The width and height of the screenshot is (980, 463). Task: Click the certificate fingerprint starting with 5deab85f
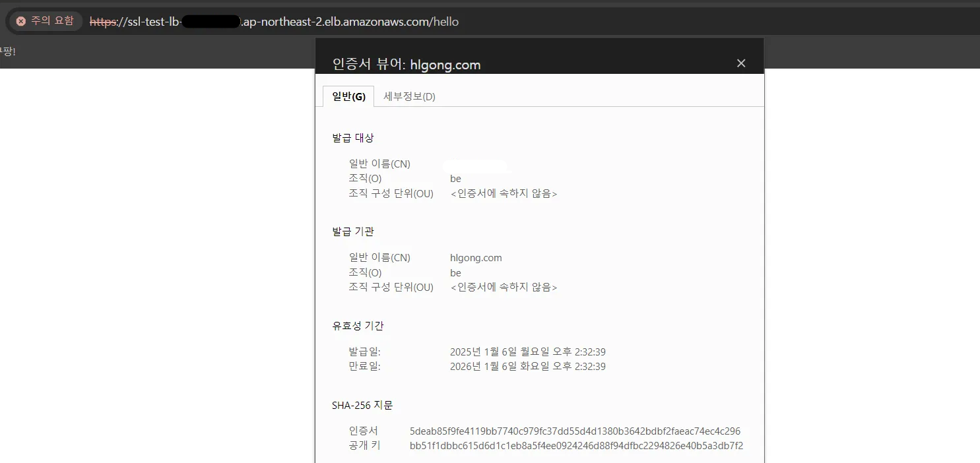pyautogui.click(x=575, y=431)
